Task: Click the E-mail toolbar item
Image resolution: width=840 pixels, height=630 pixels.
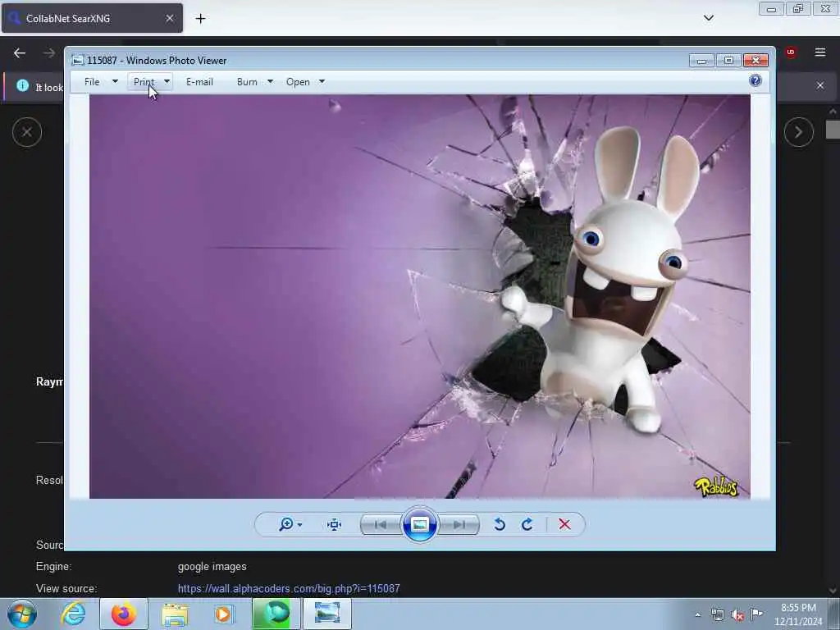Action: coord(199,82)
